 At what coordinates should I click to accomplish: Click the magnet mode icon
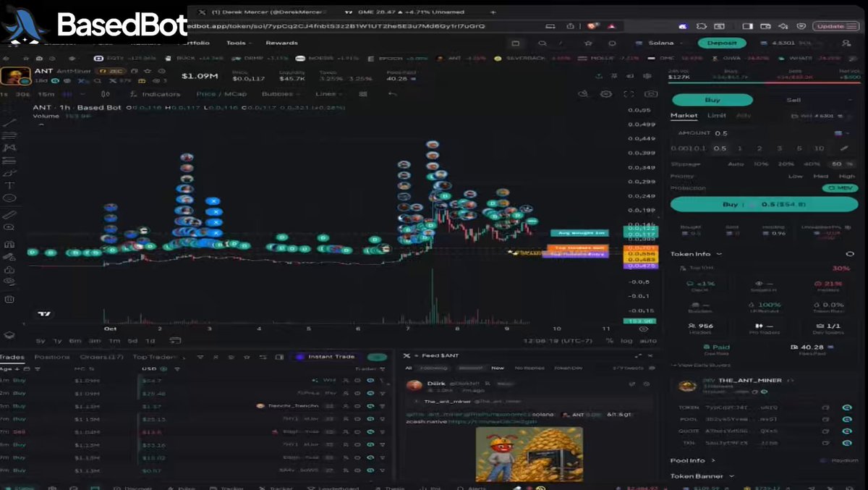click(x=9, y=245)
